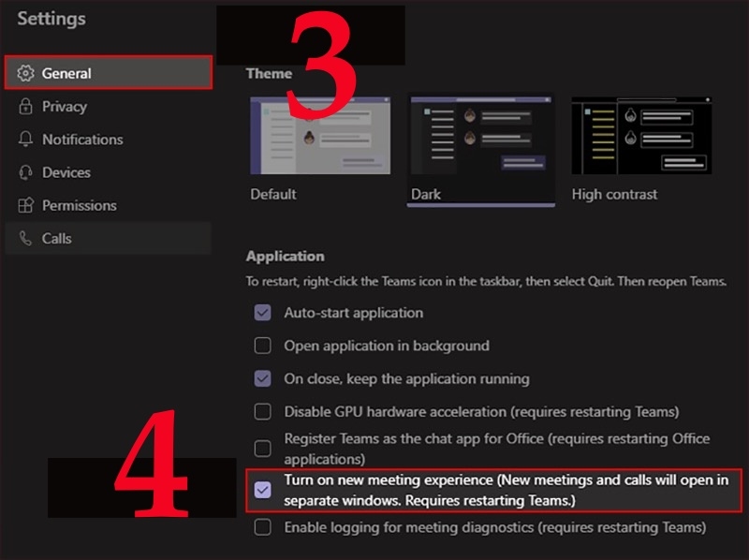
Task: Open the General settings tab
Action: tap(109, 73)
